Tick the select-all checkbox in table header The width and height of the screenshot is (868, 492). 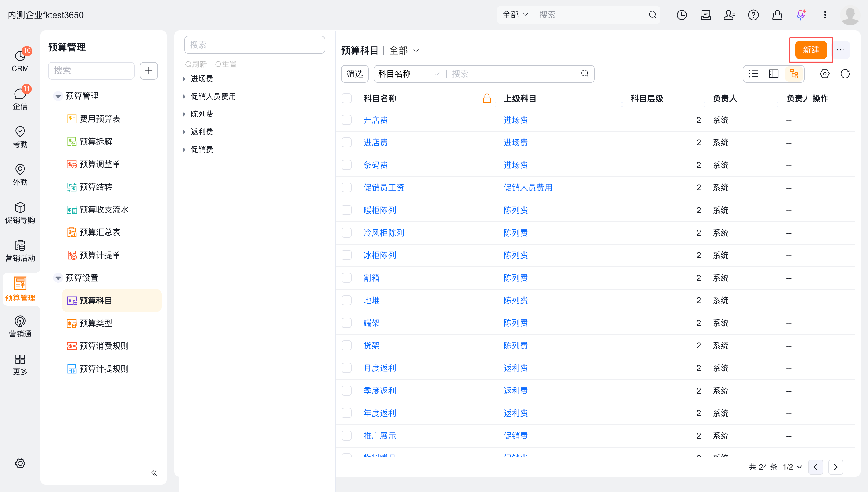[x=346, y=98]
